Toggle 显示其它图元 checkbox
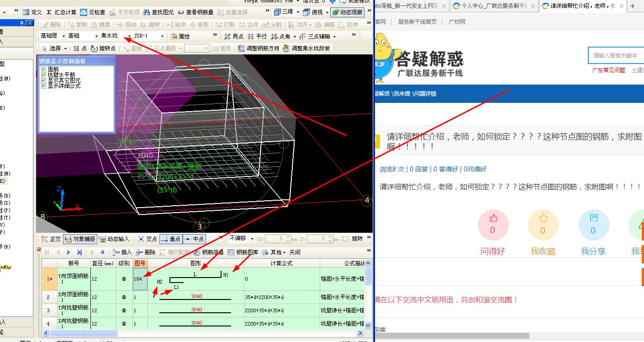This screenshot has height=342, width=644. pos(44,80)
